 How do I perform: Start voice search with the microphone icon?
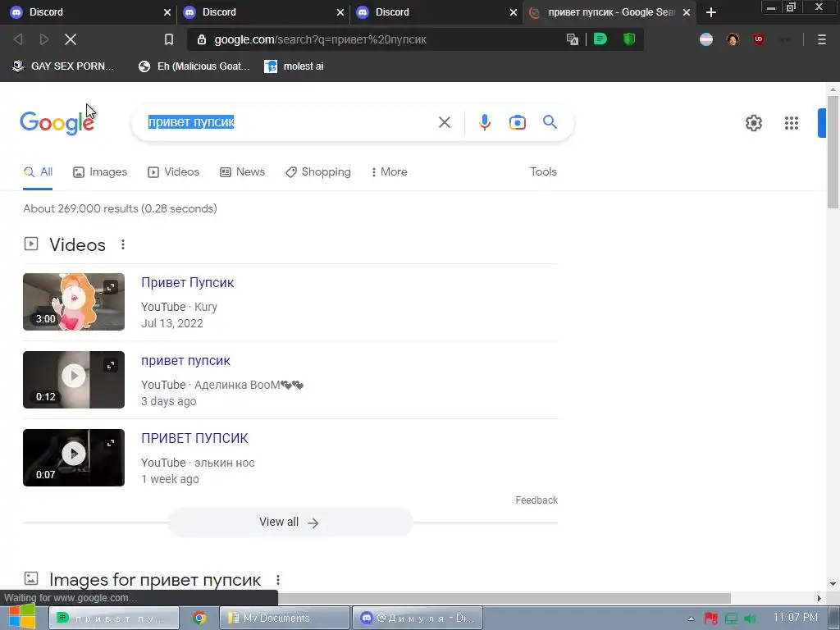tap(484, 122)
